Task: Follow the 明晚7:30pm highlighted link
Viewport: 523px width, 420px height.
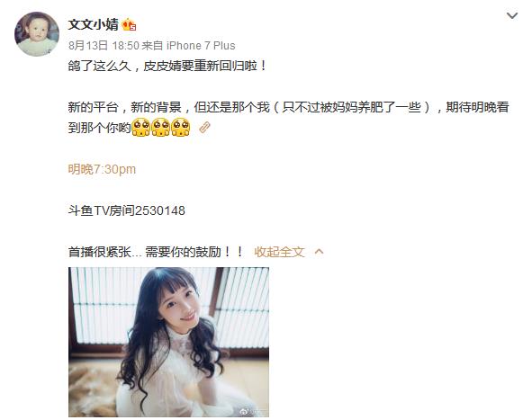Action: (102, 169)
